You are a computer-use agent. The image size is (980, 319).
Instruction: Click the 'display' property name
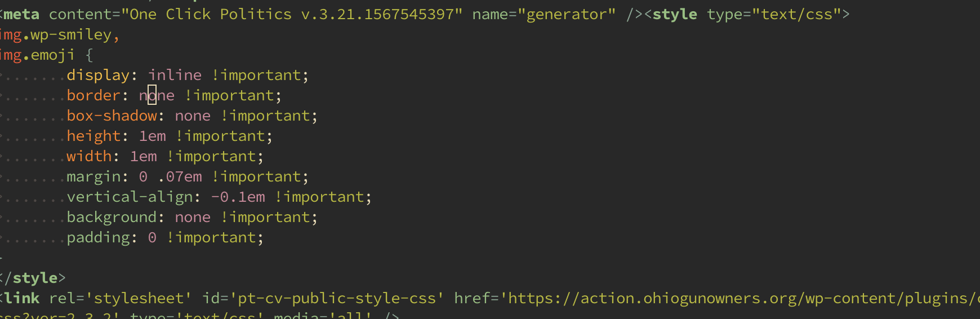pos(98,76)
